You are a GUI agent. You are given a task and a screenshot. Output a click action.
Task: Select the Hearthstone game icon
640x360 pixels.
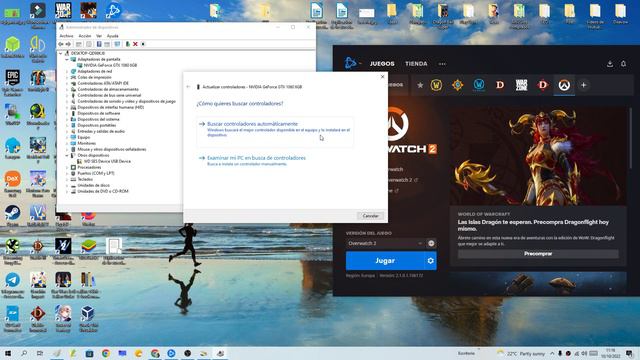tap(458, 85)
